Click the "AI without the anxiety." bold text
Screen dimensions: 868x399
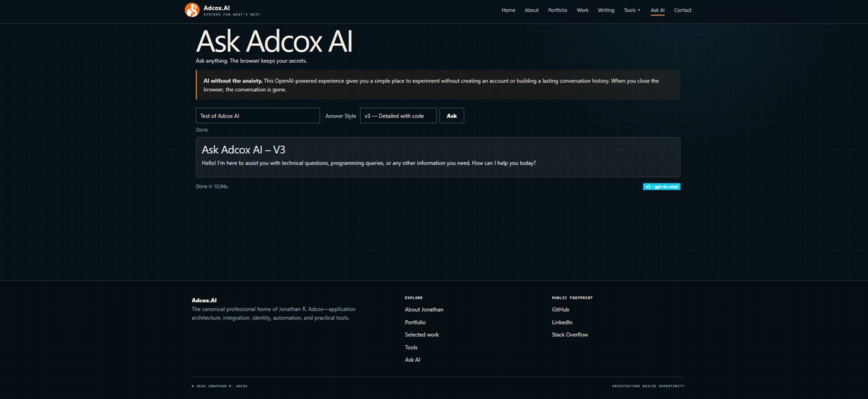(x=233, y=81)
